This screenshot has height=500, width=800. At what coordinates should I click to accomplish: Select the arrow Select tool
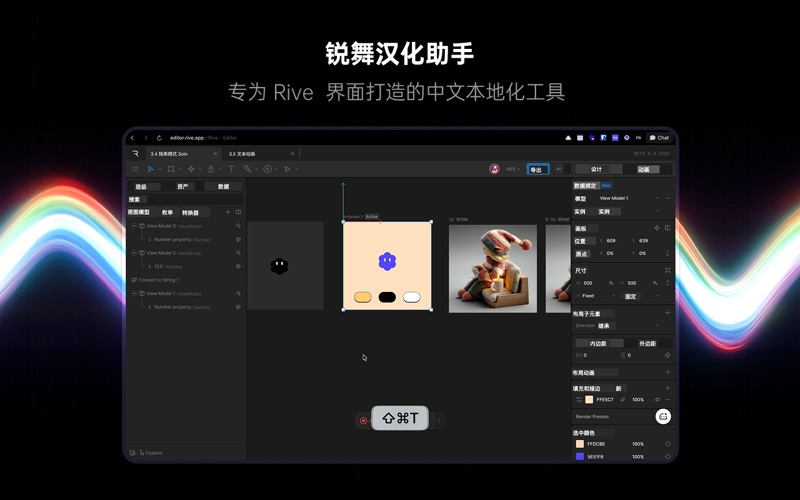[151, 169]
